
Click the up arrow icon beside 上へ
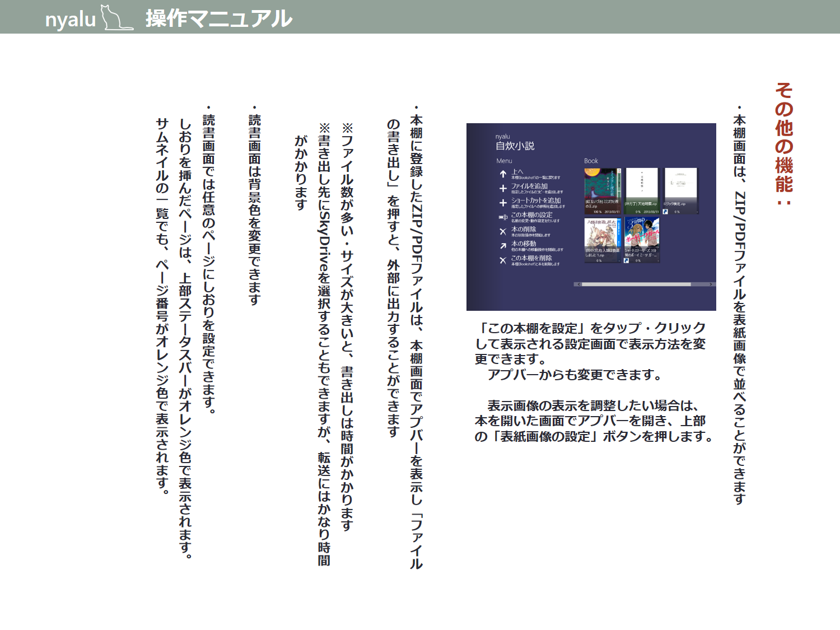coord(503,174)
